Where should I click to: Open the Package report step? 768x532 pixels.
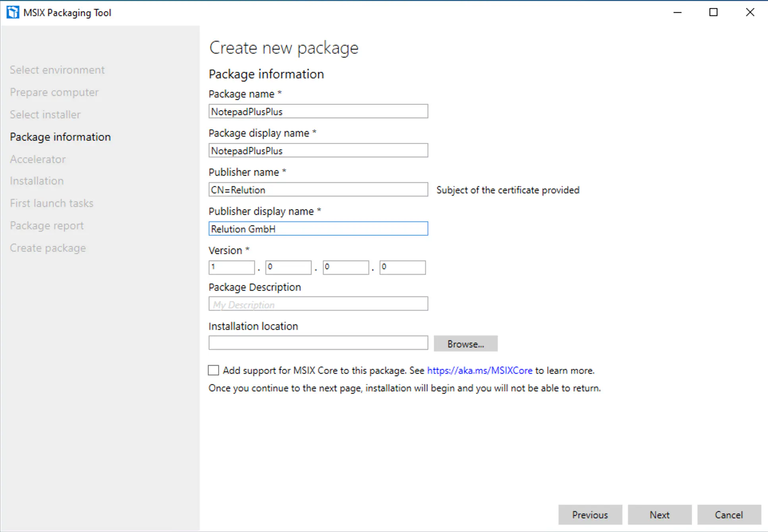click(47, 225)
